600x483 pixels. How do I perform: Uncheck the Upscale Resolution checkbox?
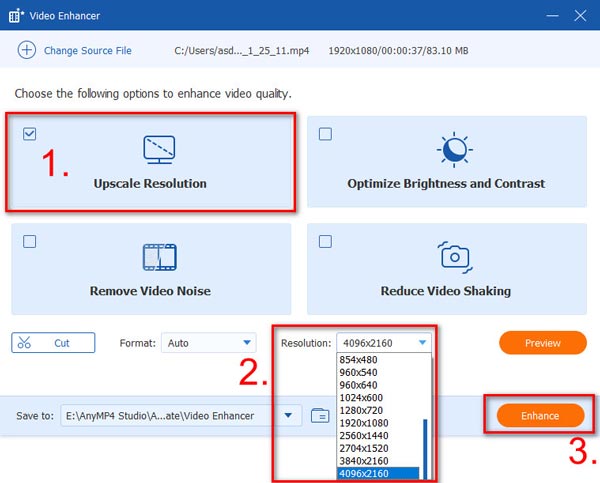tap(29, 134)
